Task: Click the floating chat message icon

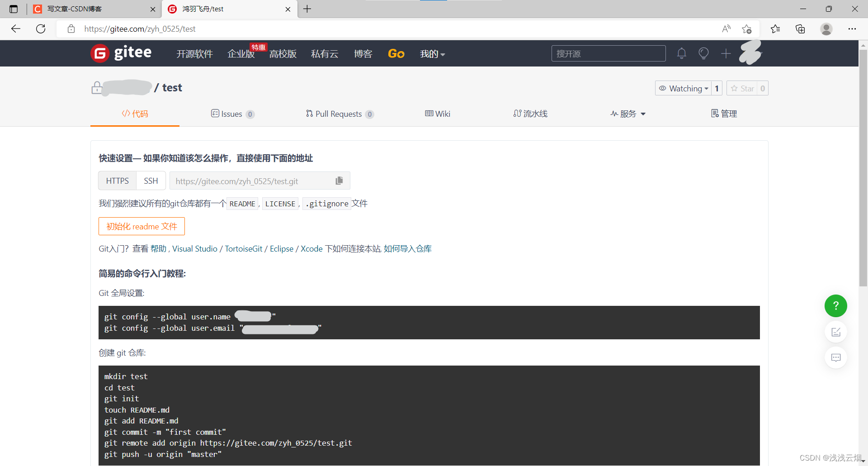Action: 836,357
